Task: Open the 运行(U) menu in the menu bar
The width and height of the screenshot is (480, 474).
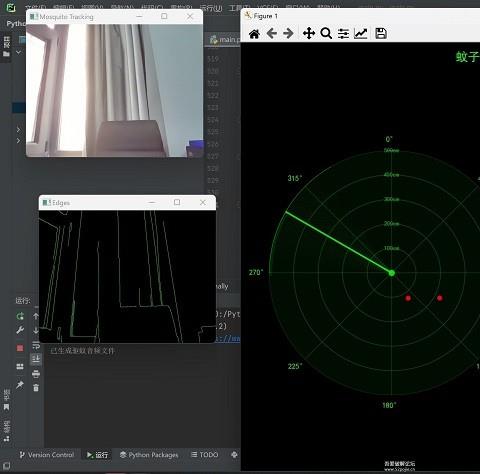Action: (x=211, y=8)
